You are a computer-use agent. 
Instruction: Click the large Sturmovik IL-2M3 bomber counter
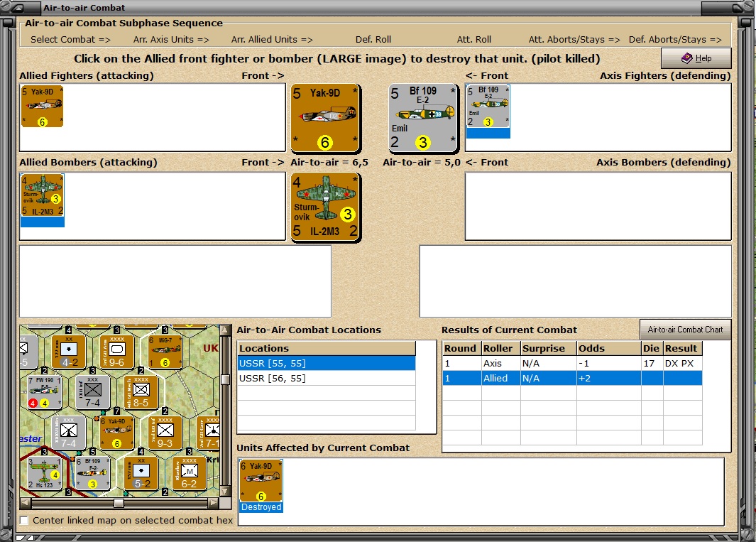pyautogui.click(x=325, y=207)
